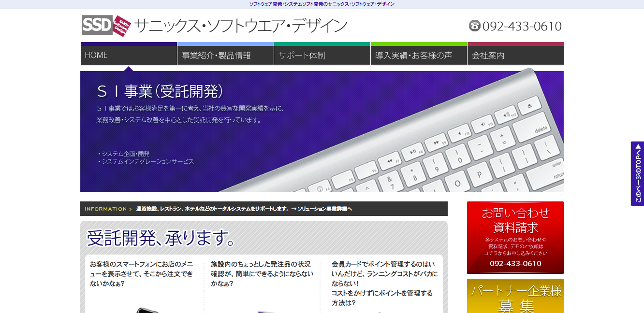The image size is (644, 313).
Task: Open the 会社案内 navigation tab
Action: [515, 55]
